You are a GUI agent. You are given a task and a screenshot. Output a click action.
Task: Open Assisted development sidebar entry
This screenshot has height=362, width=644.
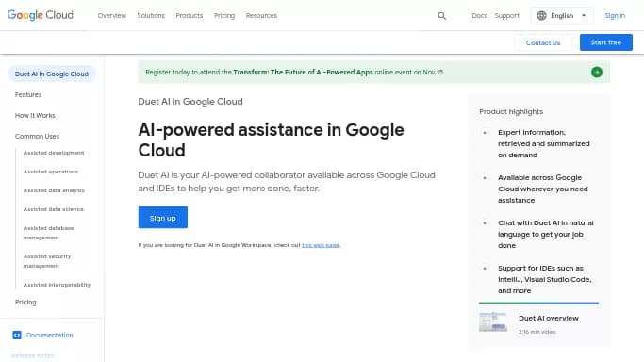(54, 153)
